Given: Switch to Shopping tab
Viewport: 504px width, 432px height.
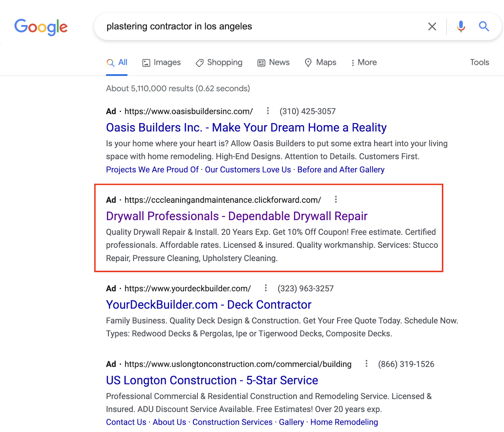Looking at the screenshot, I should click(x=219, y=62).
